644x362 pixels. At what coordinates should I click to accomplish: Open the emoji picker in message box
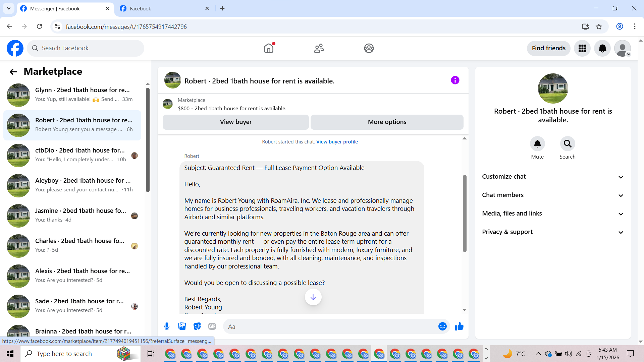tap(442, 326)
